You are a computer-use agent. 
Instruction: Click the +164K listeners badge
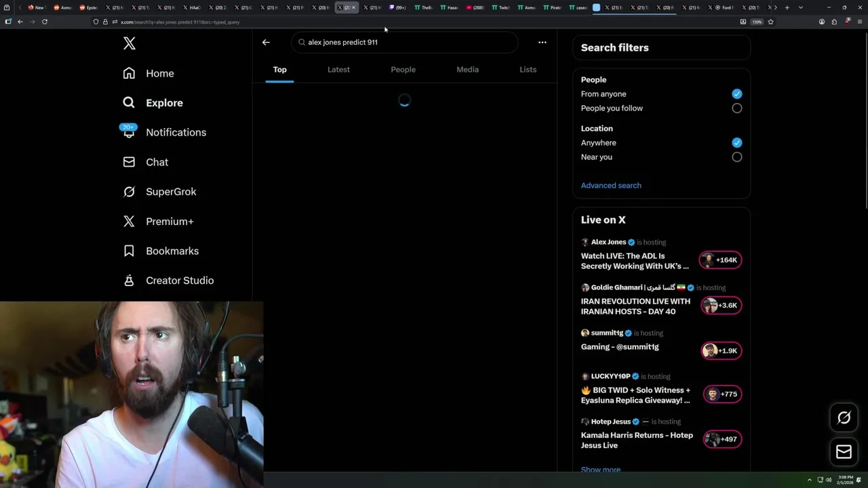click(x=721, y=260)
